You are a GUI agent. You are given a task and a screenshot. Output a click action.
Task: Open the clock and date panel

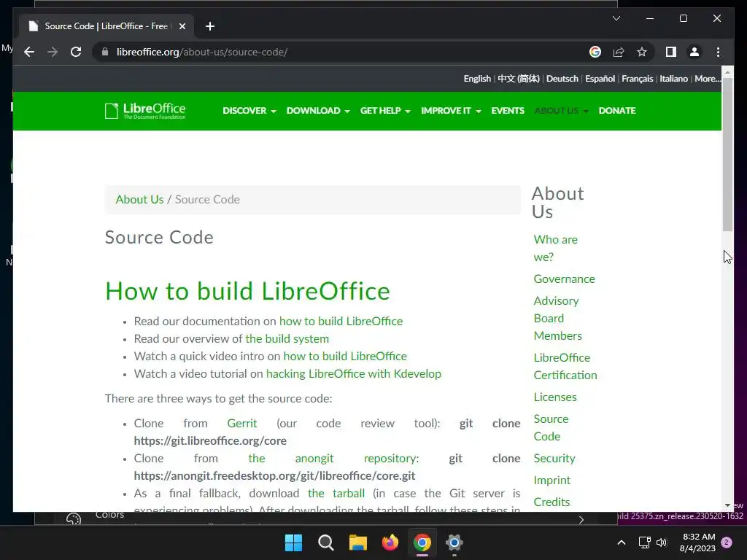click(x=698, y=542)
